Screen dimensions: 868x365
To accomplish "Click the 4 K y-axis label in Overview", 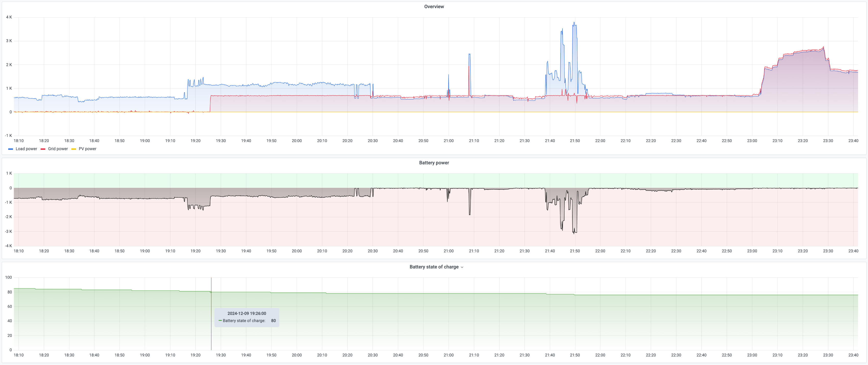I will point(9,17).
